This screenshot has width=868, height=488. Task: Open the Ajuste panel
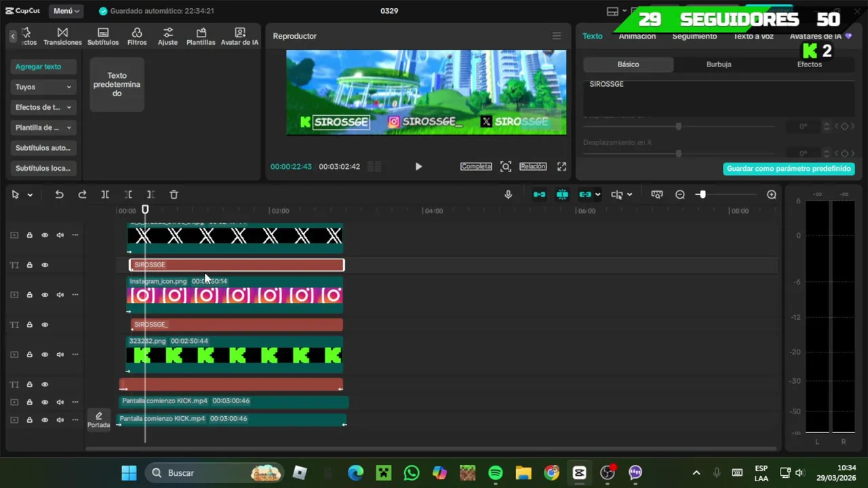[x=167, y=37]
